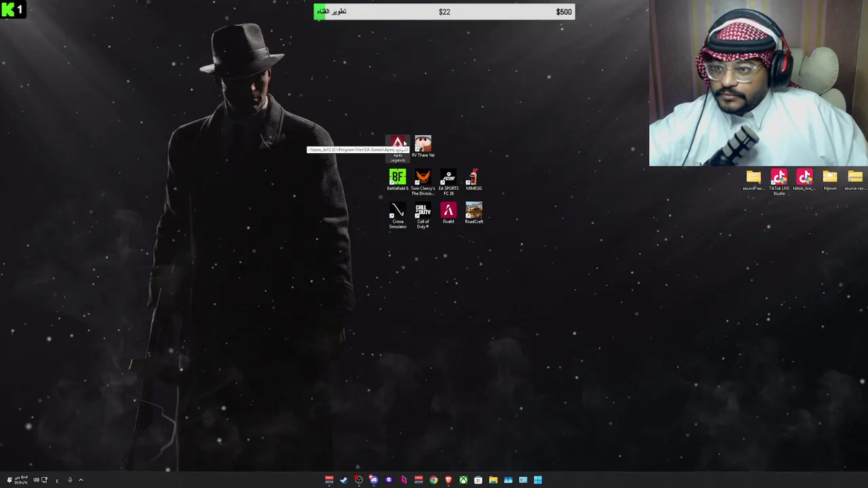The image size is (868, 488).
Task: Select Tom Clancy's The Division shortcut
Action: coord(423,182)
